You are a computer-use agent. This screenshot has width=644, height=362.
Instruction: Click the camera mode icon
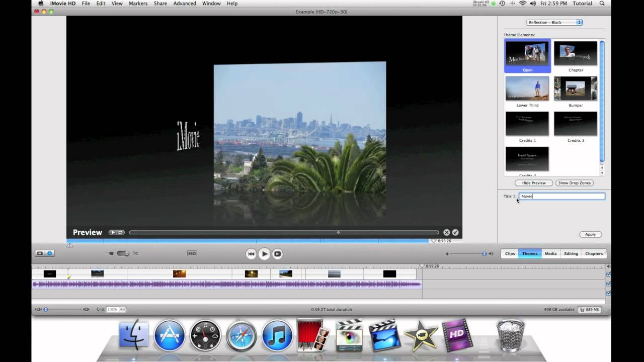[x=111, y=253]
